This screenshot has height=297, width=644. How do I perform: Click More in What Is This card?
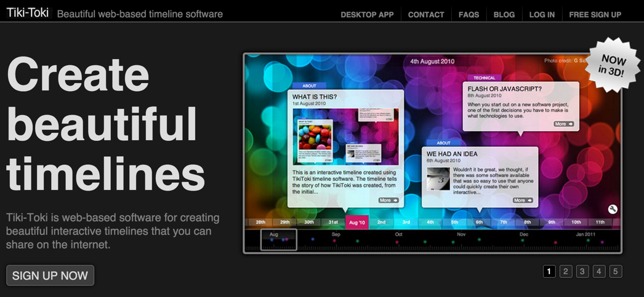click(x=388, y=200)
